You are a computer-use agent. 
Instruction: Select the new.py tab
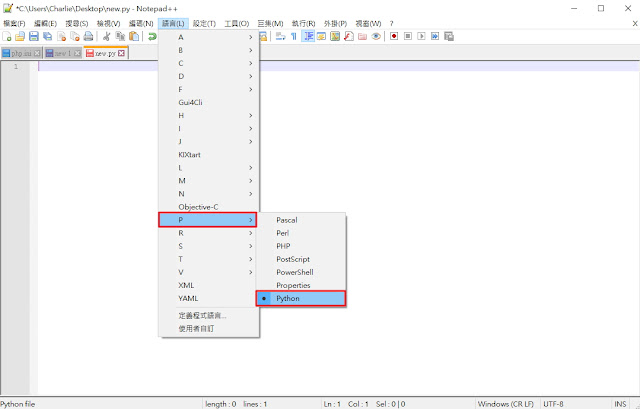(105, 53)
